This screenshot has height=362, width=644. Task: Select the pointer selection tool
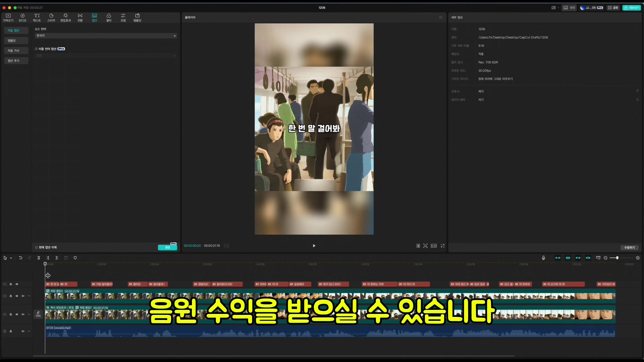coord(5,258)
